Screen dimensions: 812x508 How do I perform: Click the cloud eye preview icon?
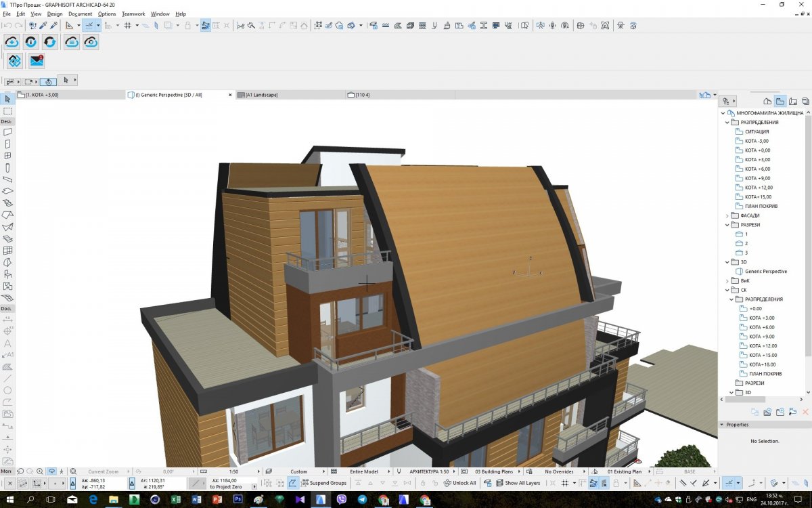pyautogui.click(x=91, y=42)
